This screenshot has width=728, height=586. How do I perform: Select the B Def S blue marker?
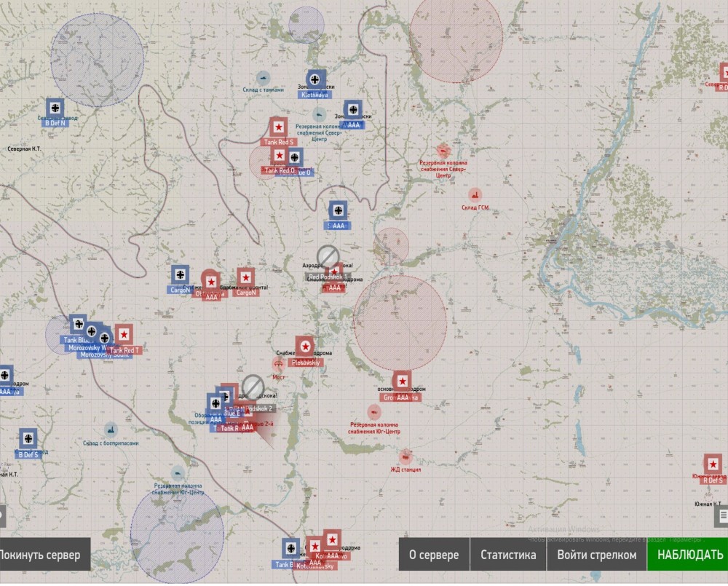[28, 438]
